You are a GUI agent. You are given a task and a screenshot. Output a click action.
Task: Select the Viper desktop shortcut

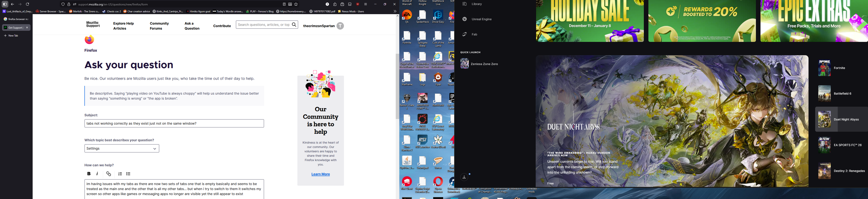coord(438,79)
